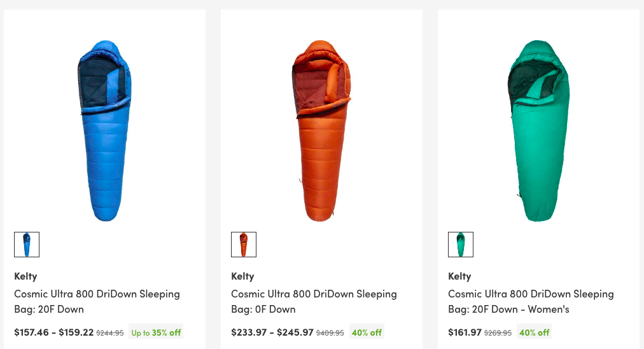This screenshot has width=644, height=349.
Task: Click Kelty brand name on the third product
Action: click(459, 276)
